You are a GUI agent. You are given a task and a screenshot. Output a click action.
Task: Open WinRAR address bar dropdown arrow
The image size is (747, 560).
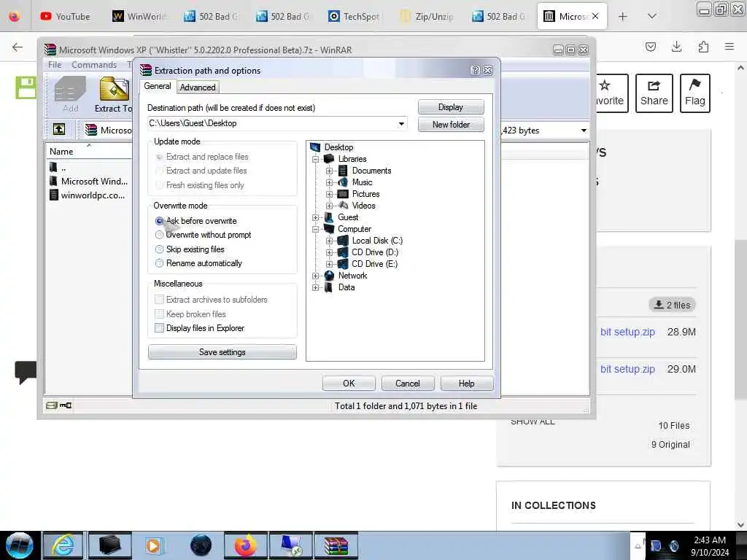(584, 131)
